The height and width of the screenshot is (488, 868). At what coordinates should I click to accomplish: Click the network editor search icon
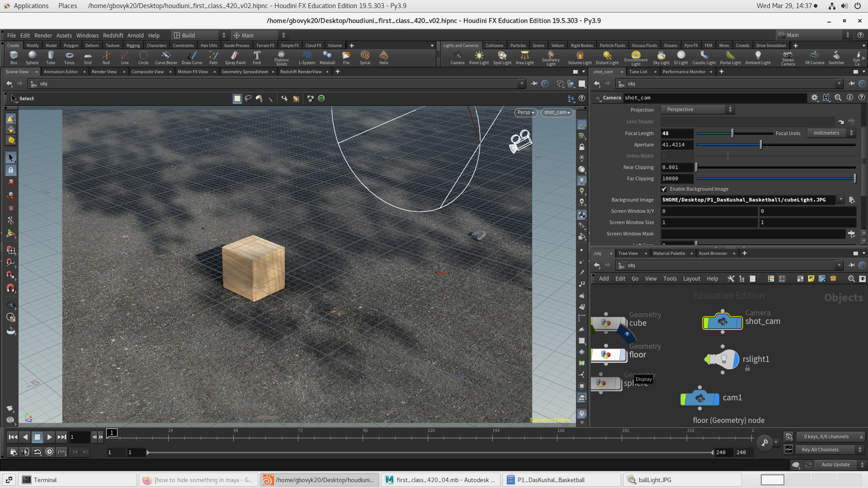point(851,279)
